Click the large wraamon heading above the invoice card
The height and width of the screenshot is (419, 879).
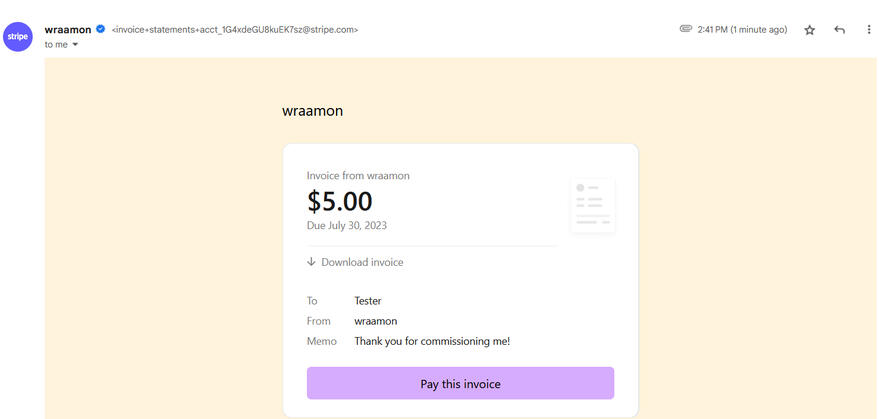pos(313,111)
